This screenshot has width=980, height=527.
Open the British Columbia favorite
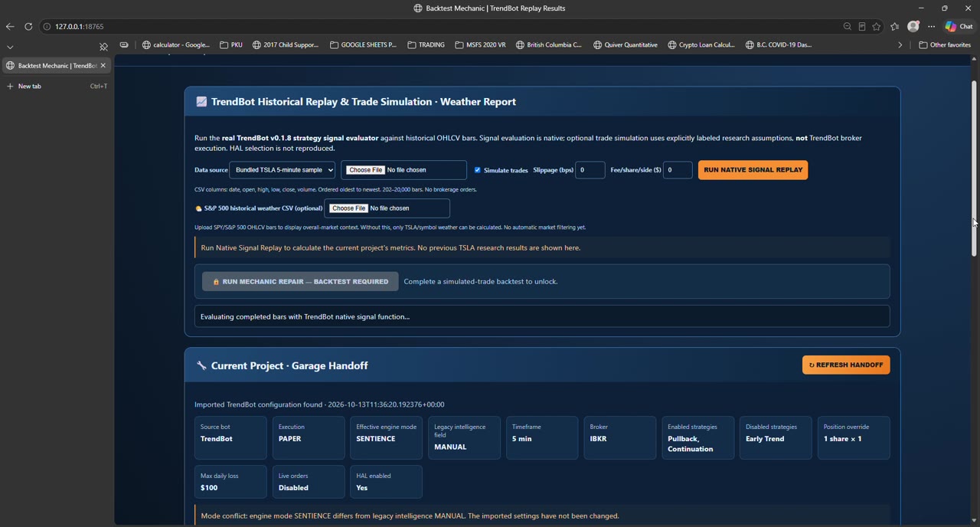click(549, 45)
